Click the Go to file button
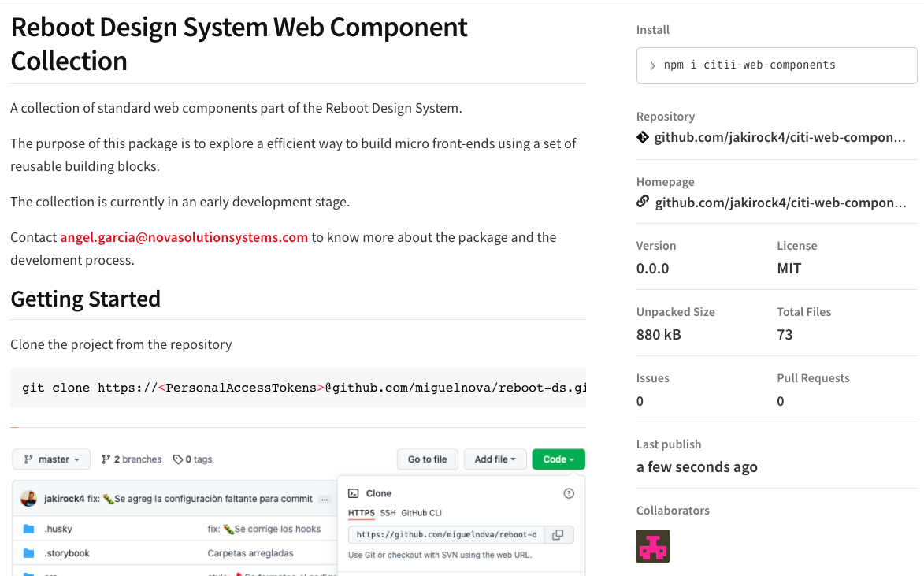The image size is (924, 576). pyautogui.click(x=427, y=459)
